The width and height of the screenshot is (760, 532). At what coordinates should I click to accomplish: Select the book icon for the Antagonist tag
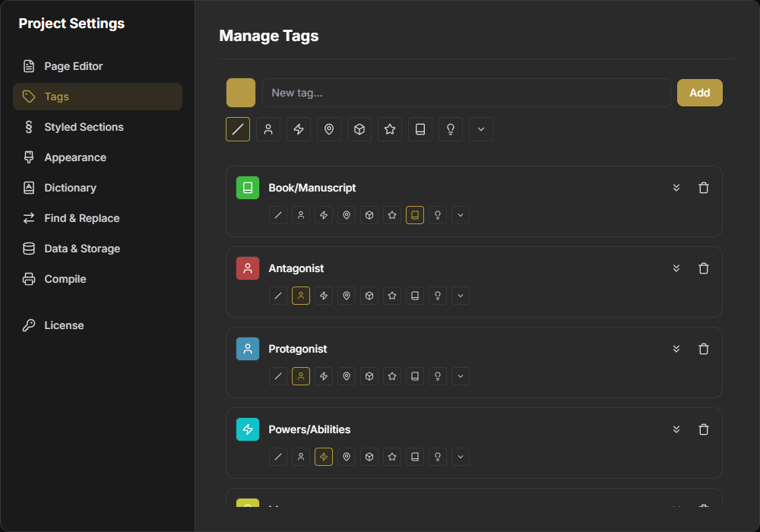[x=414, y=296]
